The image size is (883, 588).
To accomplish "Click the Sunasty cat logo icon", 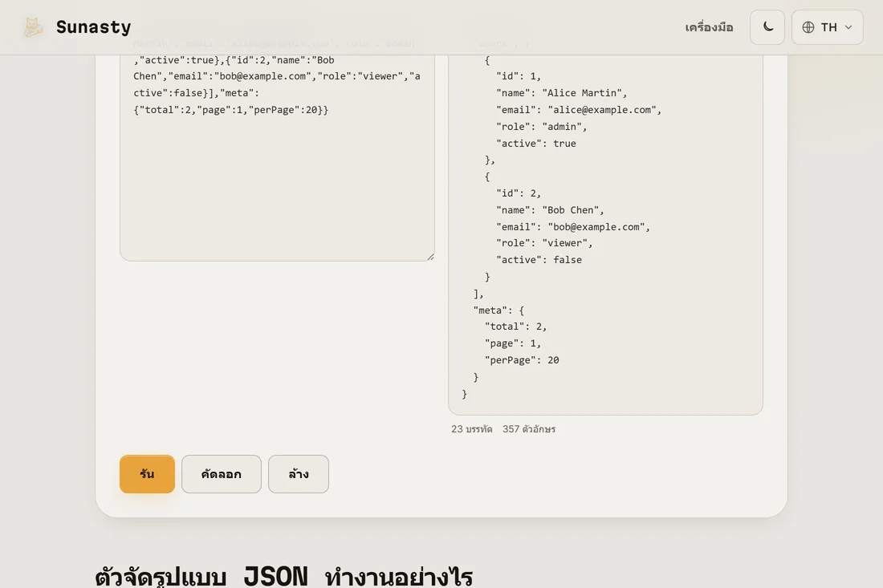I will click(x=33, y=27).
